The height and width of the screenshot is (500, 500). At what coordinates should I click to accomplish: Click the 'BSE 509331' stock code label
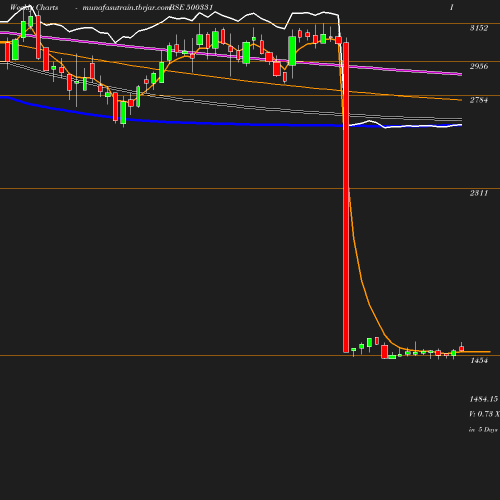tap(191, 7)
